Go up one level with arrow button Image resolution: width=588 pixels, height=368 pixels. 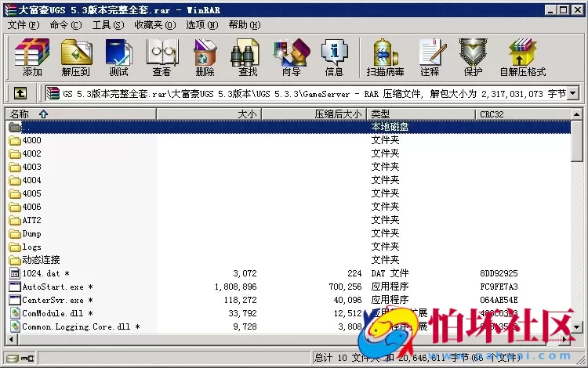[x=20, y=93]
